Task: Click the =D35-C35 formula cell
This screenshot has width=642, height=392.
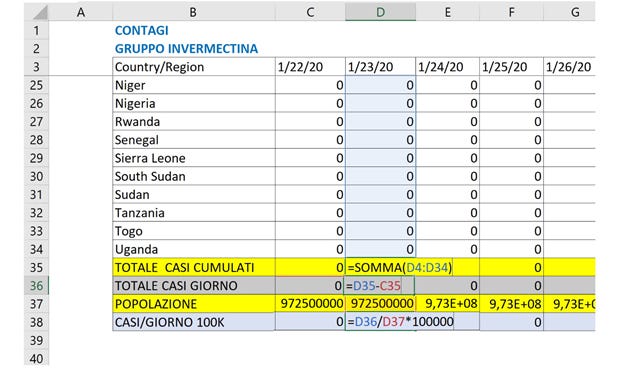Action: (380, 286)
